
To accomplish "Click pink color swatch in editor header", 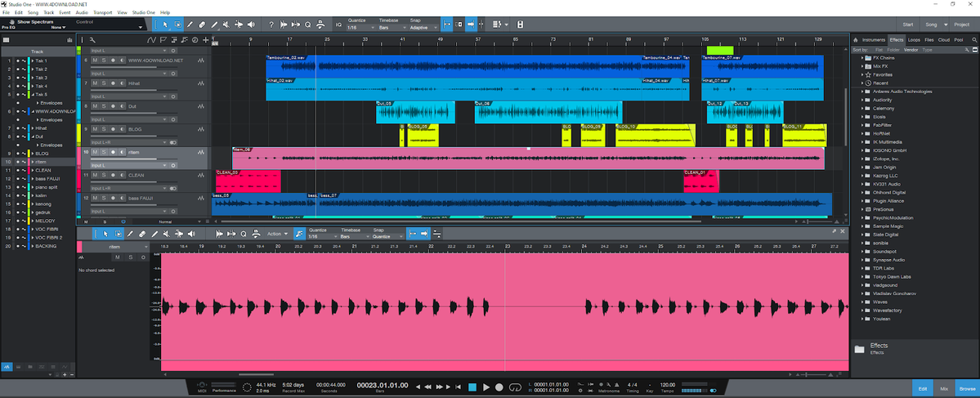I will click(79, 247).
